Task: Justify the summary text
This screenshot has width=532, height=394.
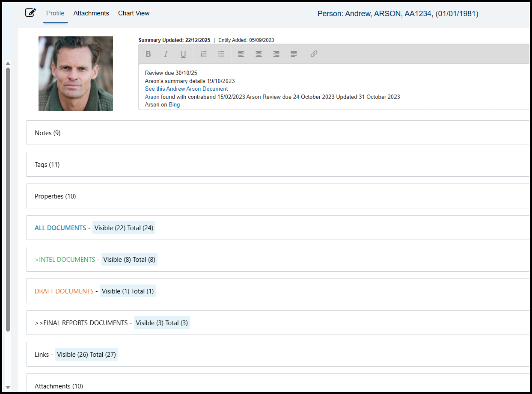Action: (x=294, y=54)
